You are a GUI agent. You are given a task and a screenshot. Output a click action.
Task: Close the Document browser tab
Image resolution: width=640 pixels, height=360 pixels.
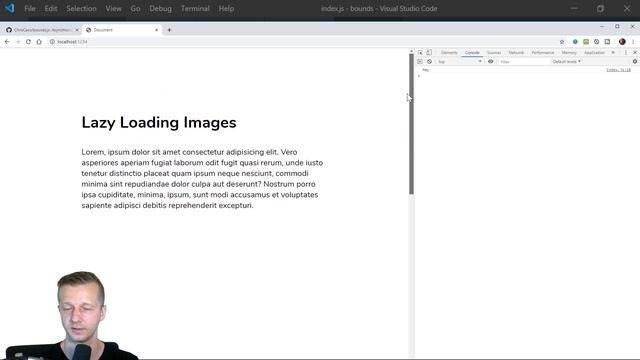(156, 30)
